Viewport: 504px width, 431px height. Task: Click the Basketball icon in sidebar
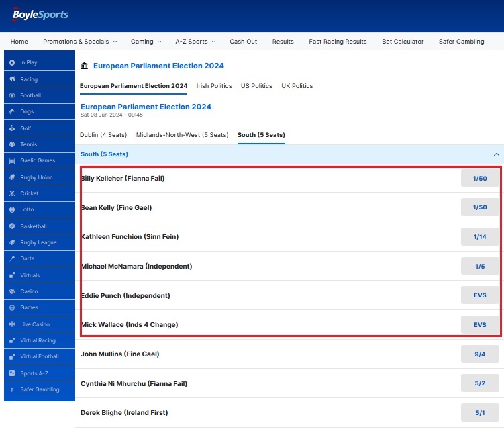12,226
